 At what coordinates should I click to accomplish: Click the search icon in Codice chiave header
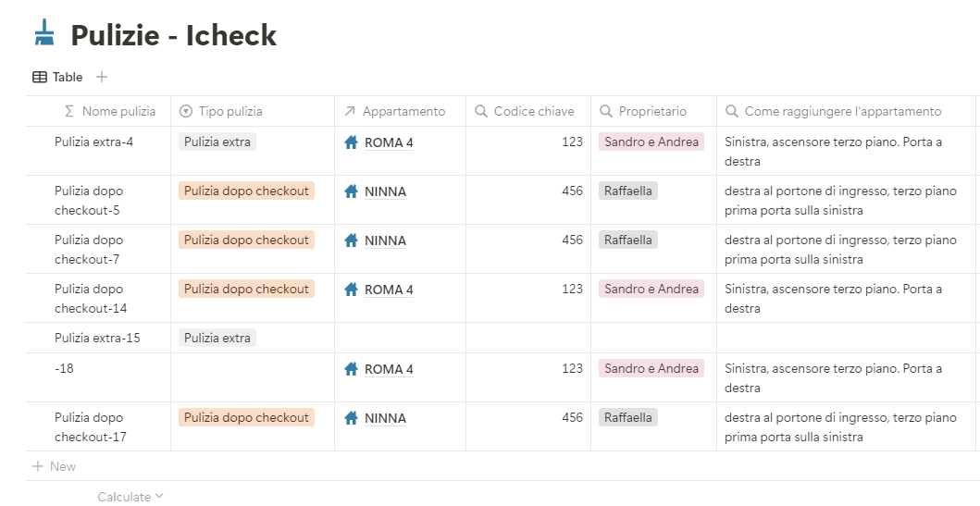click(x=481, y=112)
